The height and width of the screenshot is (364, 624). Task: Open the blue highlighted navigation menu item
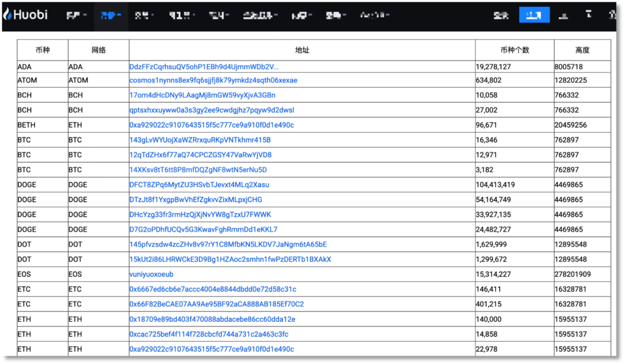click(x=110, y=16)
